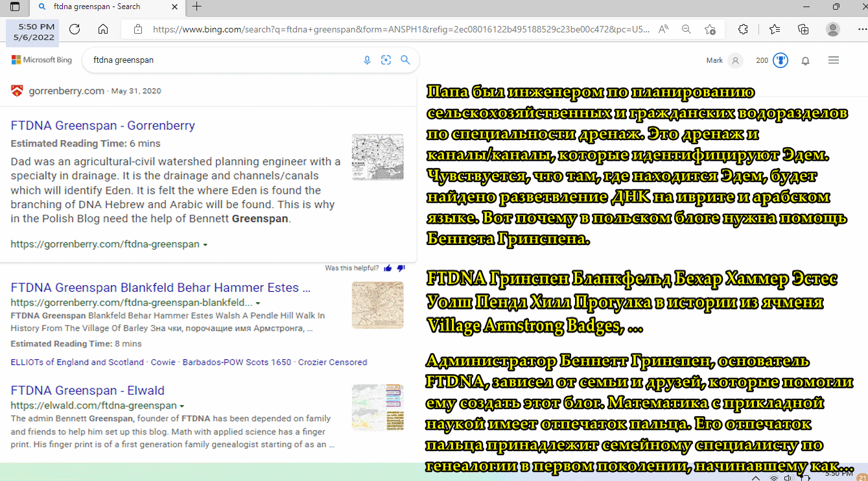Open the browser profile avatar

pyautogui.click(x=833, y=29)
